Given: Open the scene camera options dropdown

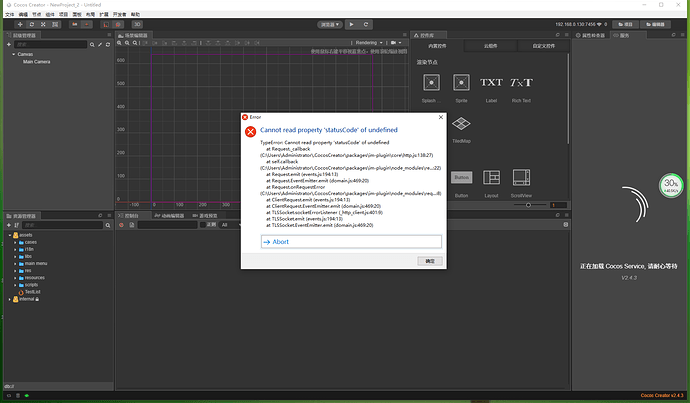Looking at the screenshot, I should 396,43.
